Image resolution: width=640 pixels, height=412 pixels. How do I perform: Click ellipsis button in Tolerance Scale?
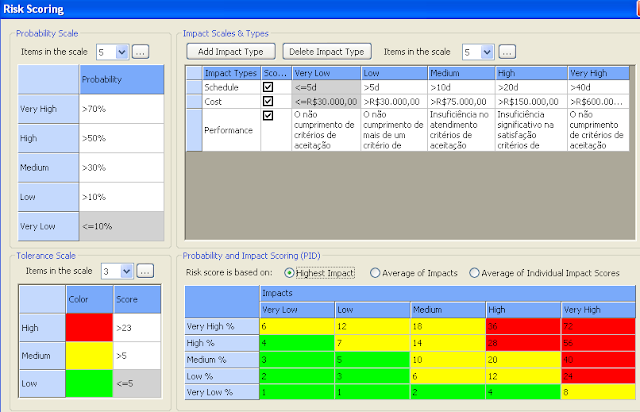[145, 272]
